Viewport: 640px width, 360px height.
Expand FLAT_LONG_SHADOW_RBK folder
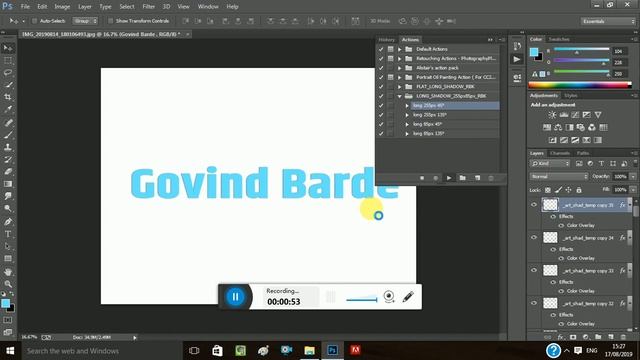click(x=400, y=87)
